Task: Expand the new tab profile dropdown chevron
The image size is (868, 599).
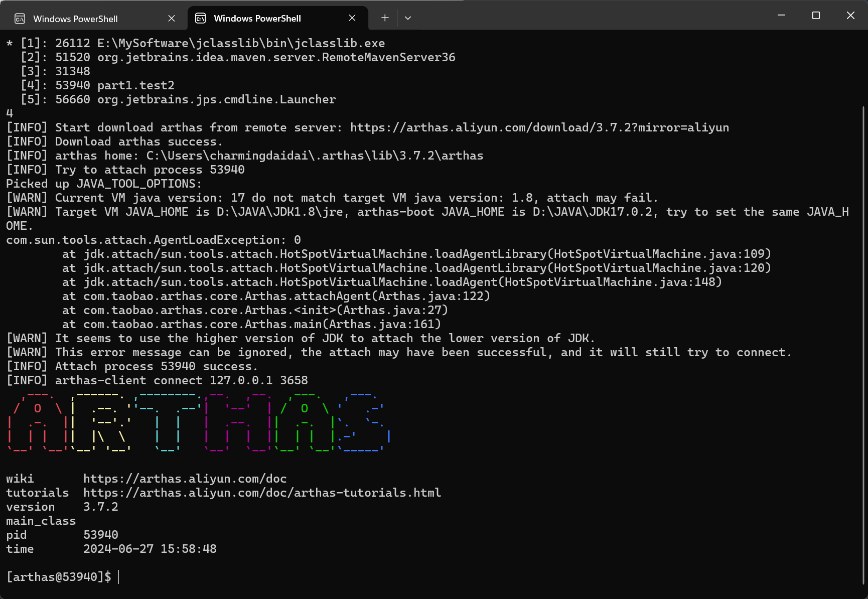Action: (x=408, y=18)
